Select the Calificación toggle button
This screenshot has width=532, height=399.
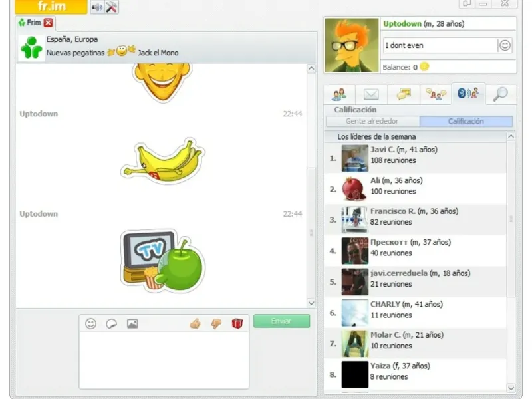(466, 121)
